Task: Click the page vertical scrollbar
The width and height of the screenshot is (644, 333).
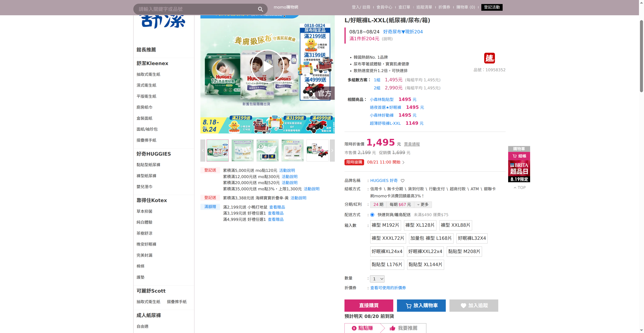Action: click(641, 56)
